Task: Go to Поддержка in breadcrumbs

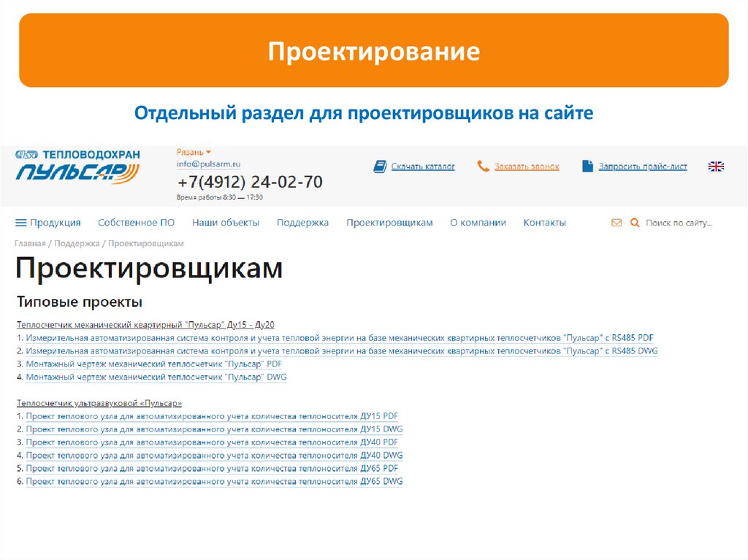Action: [77, 243]
